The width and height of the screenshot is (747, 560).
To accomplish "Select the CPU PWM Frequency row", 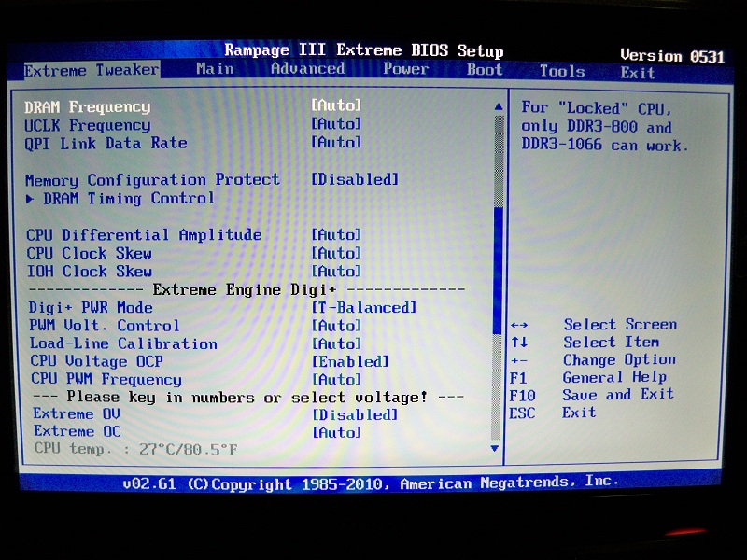I will 106,379.
